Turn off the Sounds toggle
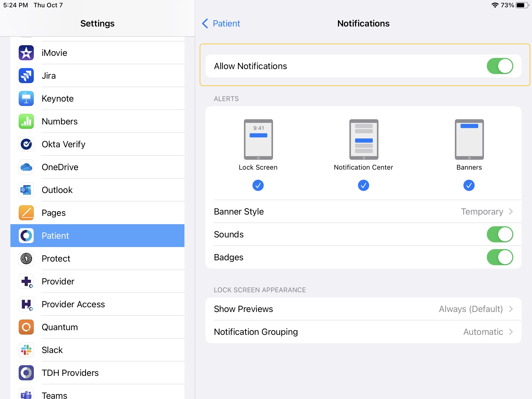532x399 pixels. (500, 234)
